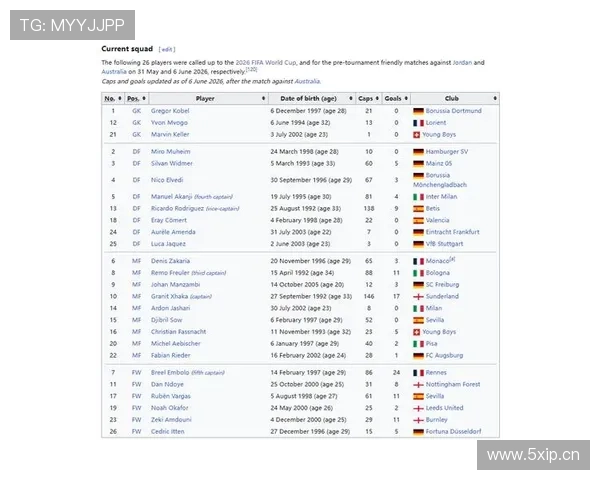Select goals value 24 in Embolo row
The height and width of the screenshot is (480, 600).
(396, 372)
